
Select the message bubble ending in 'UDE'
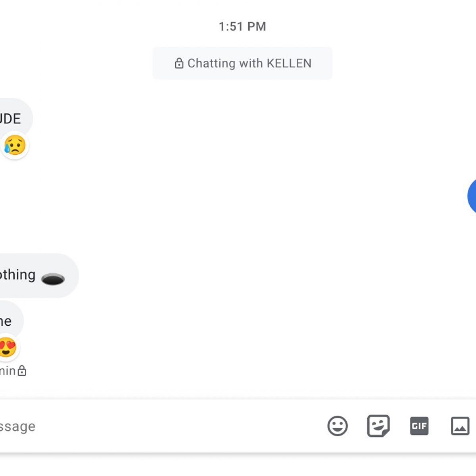point(12,118)
